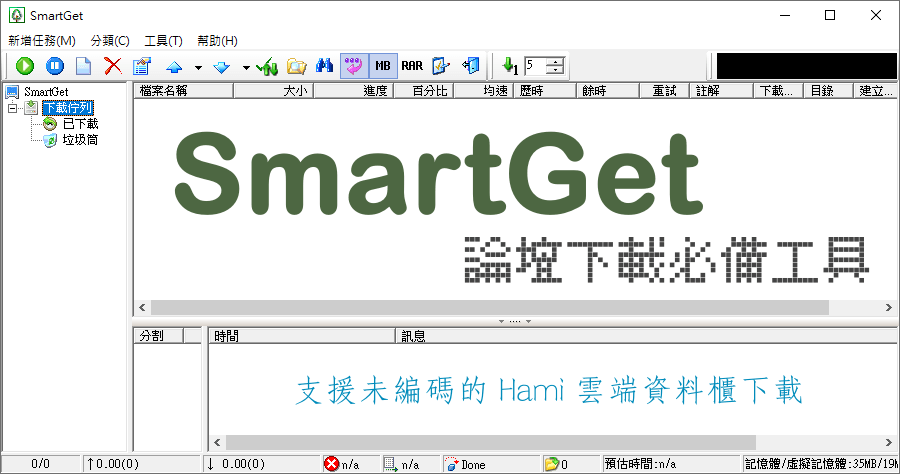The width and height of the screenshot is (900, 474).
Task: Sort by the 歷時 column header
Action: (545, 91)
